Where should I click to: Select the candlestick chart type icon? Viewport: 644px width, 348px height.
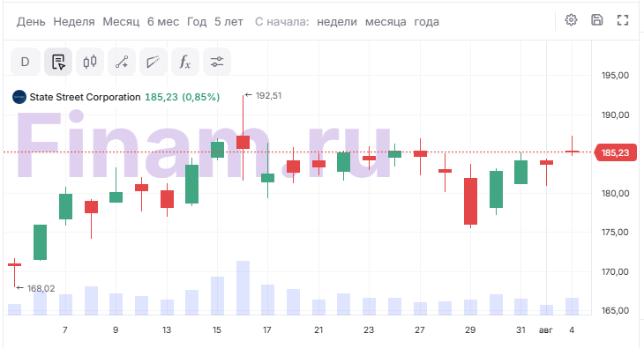(90, 62)
